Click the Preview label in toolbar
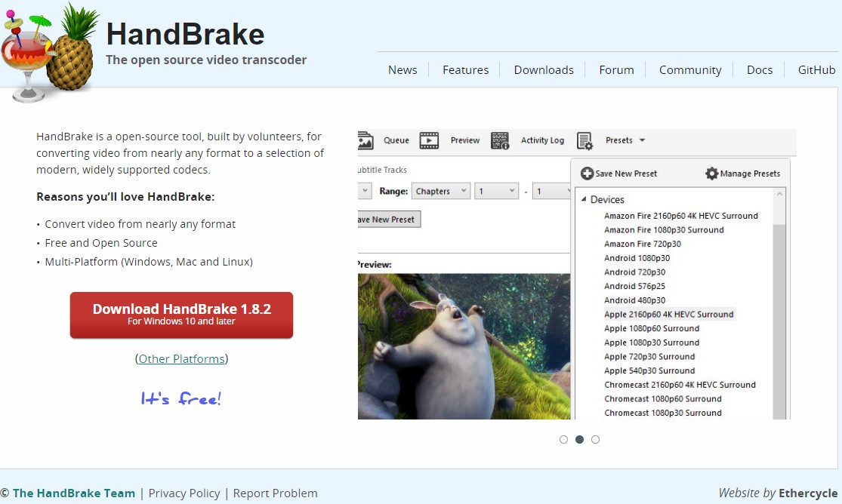Screen dimensions: 842x504 click(x=465, y=140)
